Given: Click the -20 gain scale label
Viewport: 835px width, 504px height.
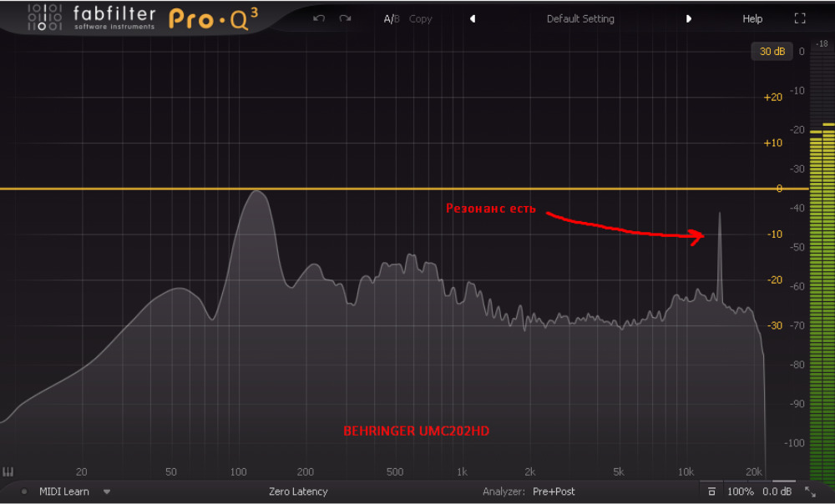Looking at the screenshot, I should pyautogui.click(x=774, y=280).
